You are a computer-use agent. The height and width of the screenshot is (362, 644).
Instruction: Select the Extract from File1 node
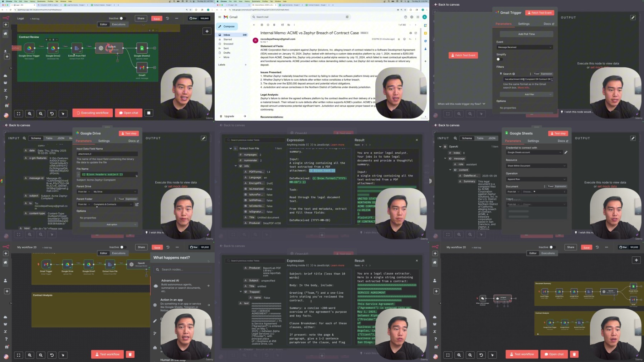click(77, 48)
